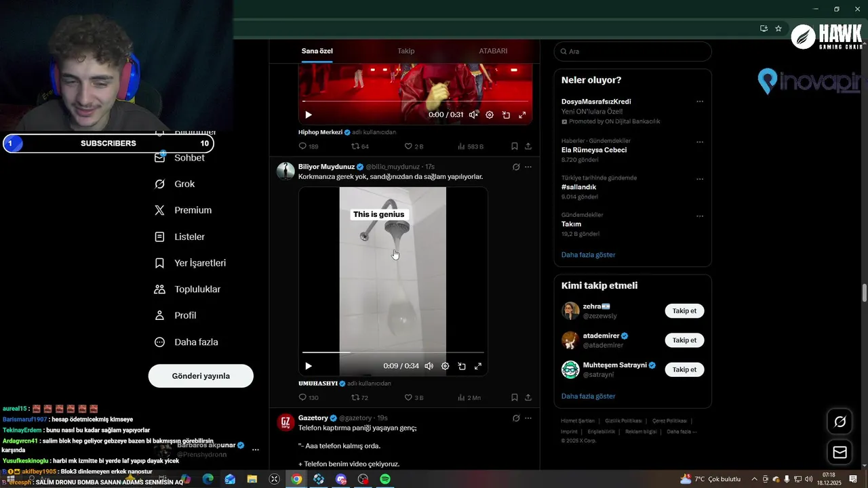
Task: Open Grok from the left sidebar
Action: (175, 184)
